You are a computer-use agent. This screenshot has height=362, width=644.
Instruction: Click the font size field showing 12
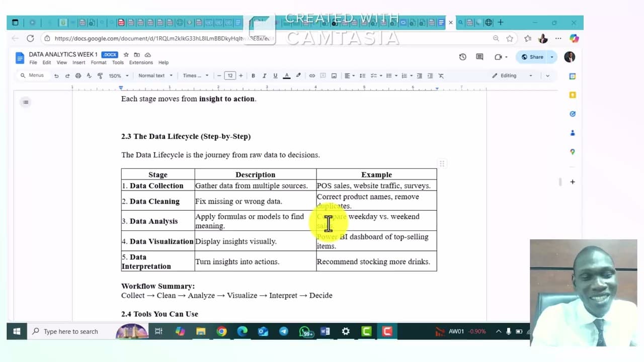tap(230, 76)
